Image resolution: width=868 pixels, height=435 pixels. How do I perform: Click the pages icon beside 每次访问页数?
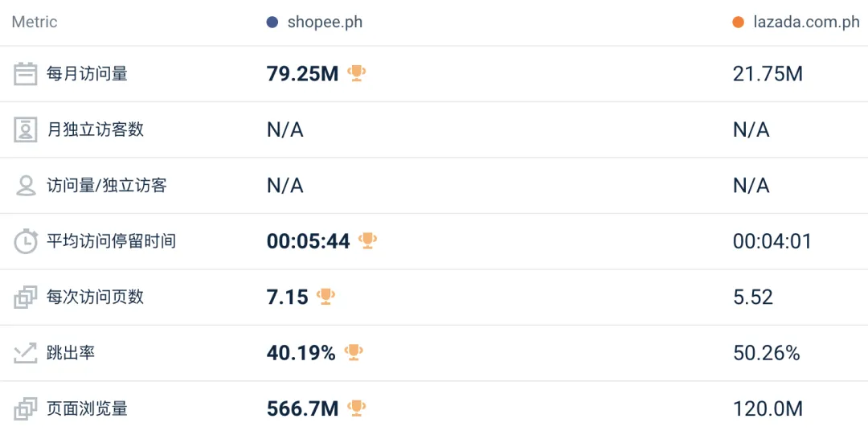[26, 298]
